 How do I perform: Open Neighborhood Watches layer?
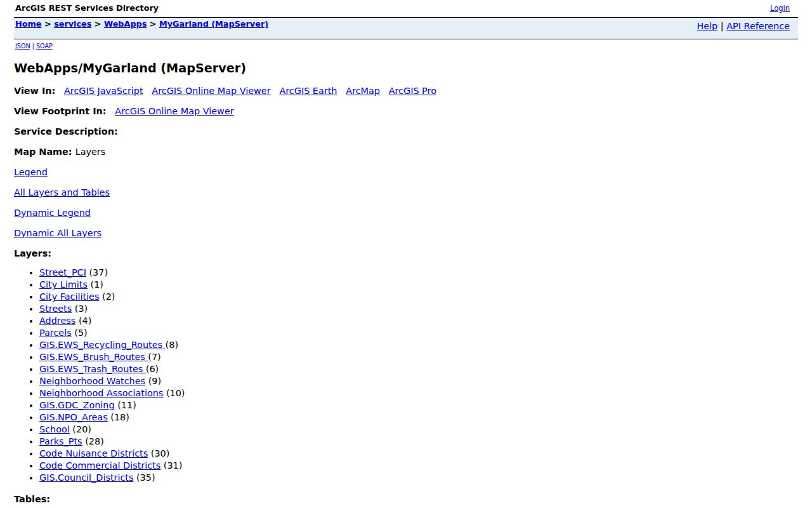92,381
